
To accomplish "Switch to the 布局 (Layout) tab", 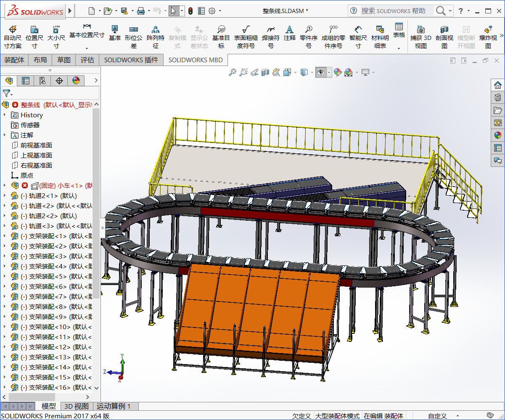I will (40, 60).
